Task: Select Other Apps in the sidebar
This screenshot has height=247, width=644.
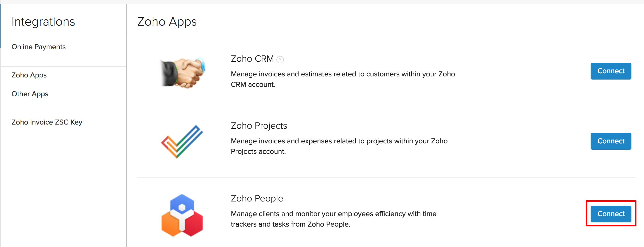Action: (x=30, y=94)
